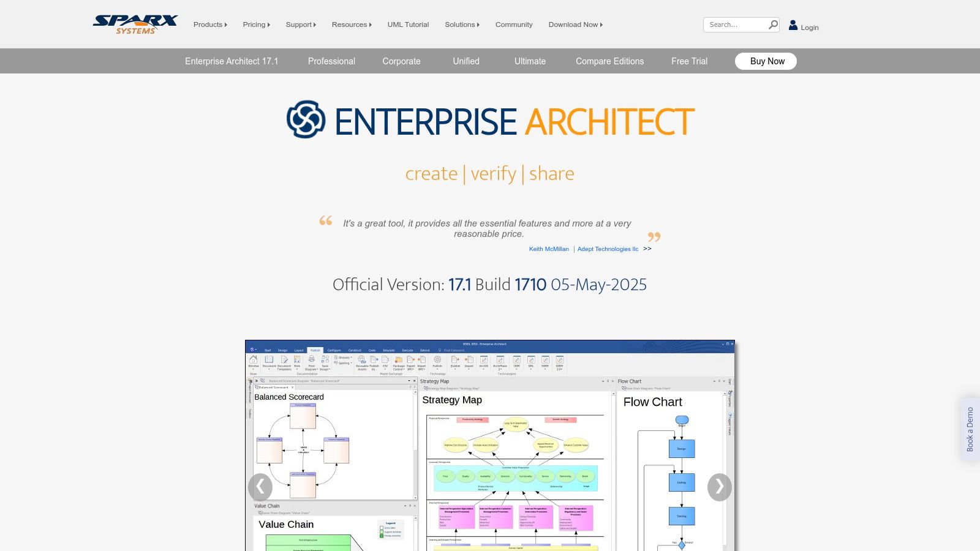Open Keith McMillan testimonial link

click(549, 249)
